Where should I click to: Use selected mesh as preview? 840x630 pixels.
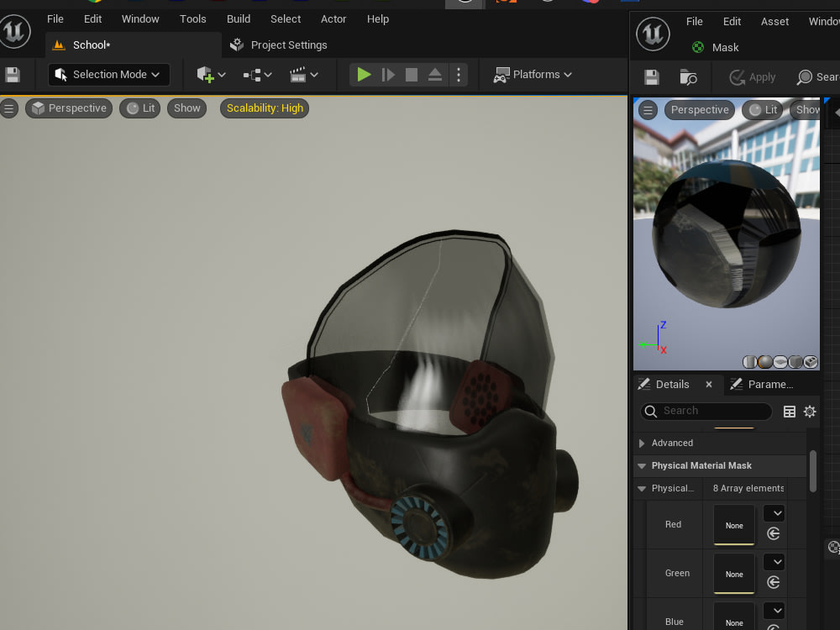811,362
